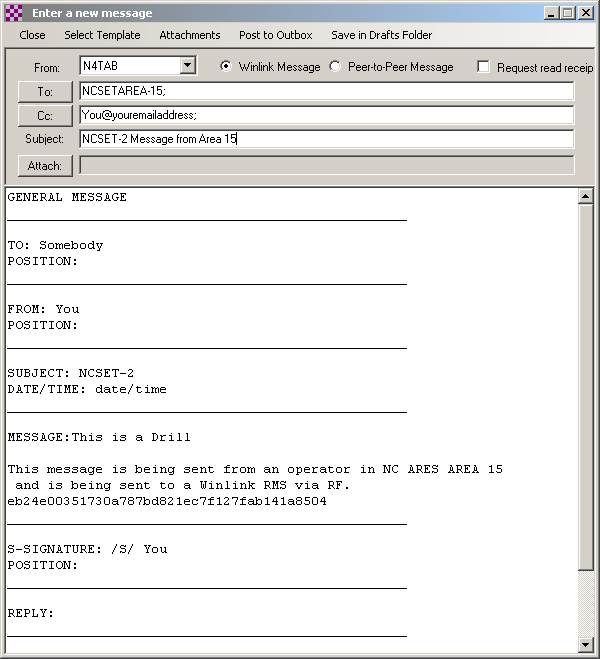This screenshot has height=659, width=600.
Task: Click the Attach file list field
Action: 326,165
